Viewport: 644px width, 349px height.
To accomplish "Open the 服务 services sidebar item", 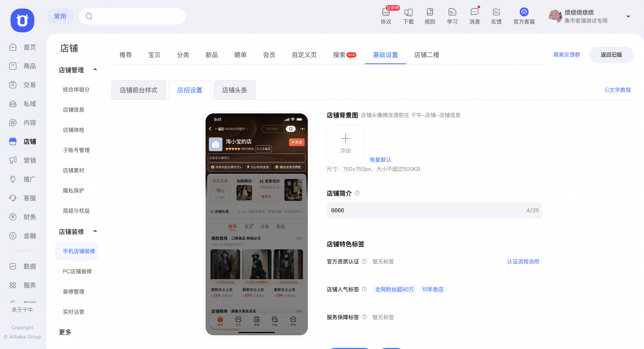I will (x=22, y=285).
